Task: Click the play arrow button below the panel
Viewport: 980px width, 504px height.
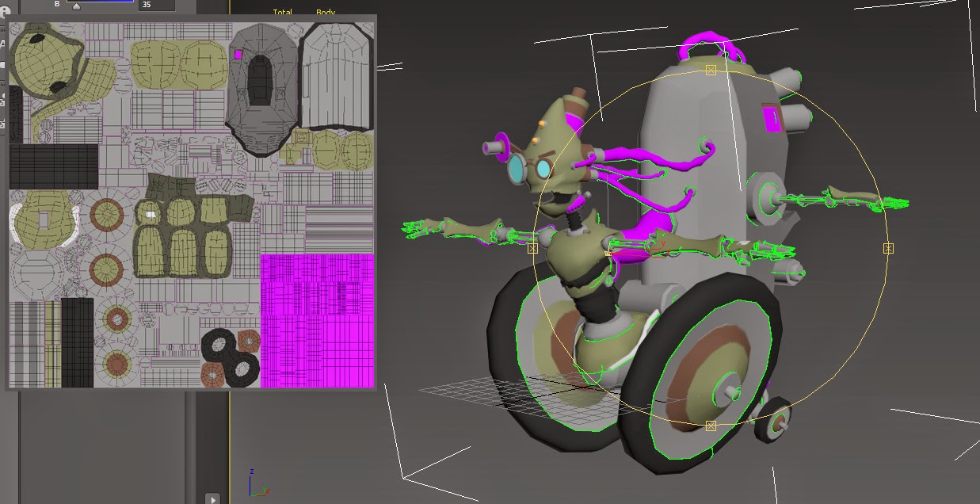Action: tap(212, 498)
